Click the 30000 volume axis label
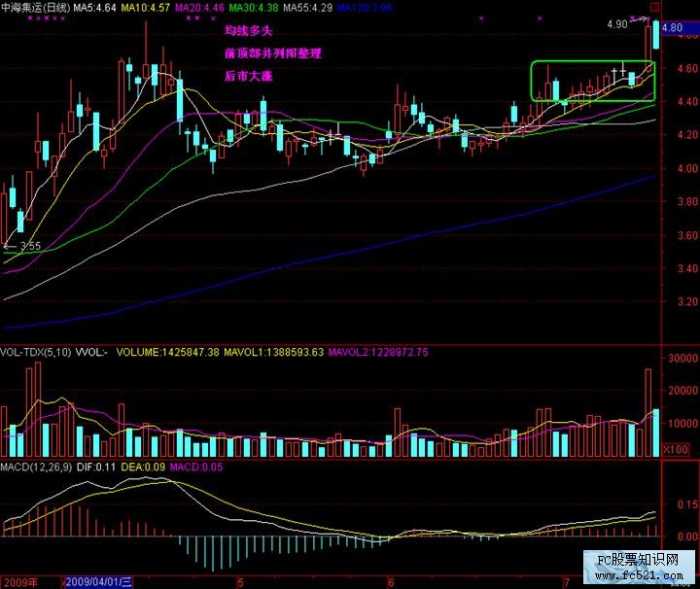 [x=682, y=359]
